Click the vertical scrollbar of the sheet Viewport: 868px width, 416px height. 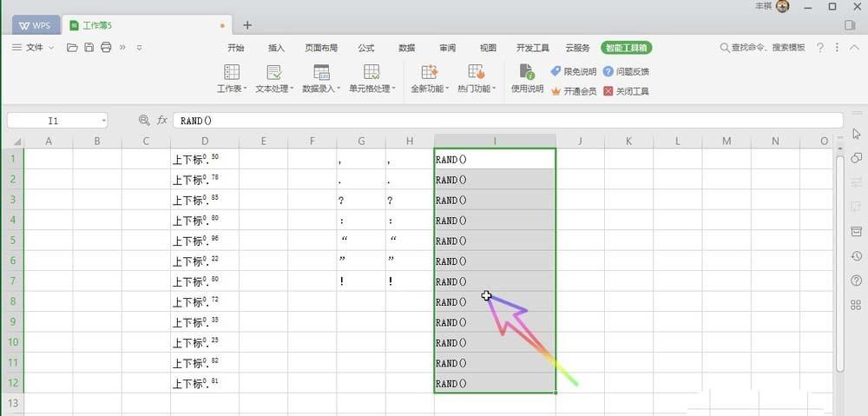click(x=839, y=263)
